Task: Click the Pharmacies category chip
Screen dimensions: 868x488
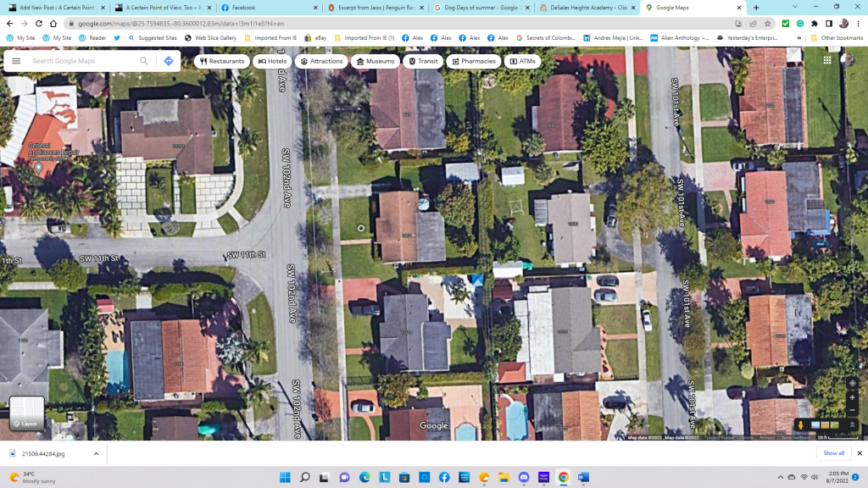Action: pos(473,61)
